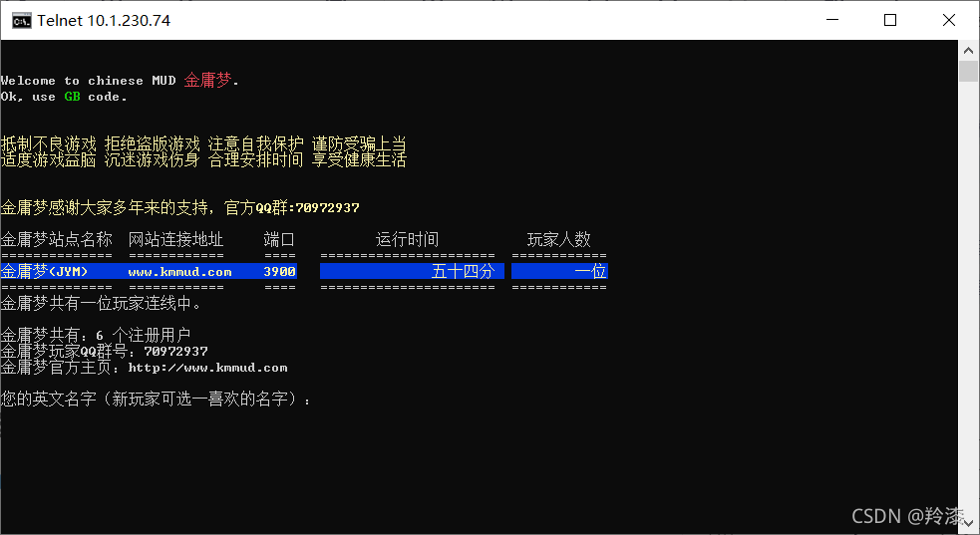Click the text '享受健康生活'

359,159
